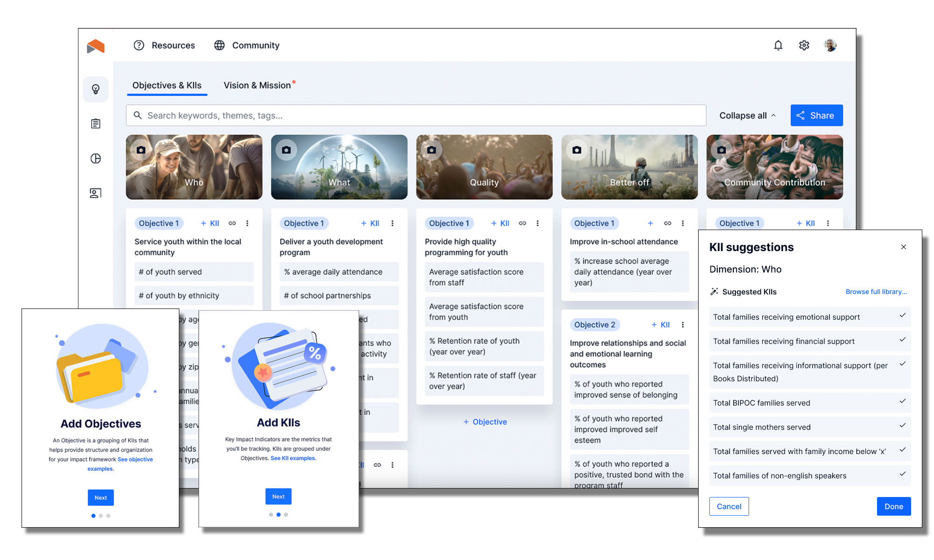Click the chart/analytics sidebar icon

(96, 158)
